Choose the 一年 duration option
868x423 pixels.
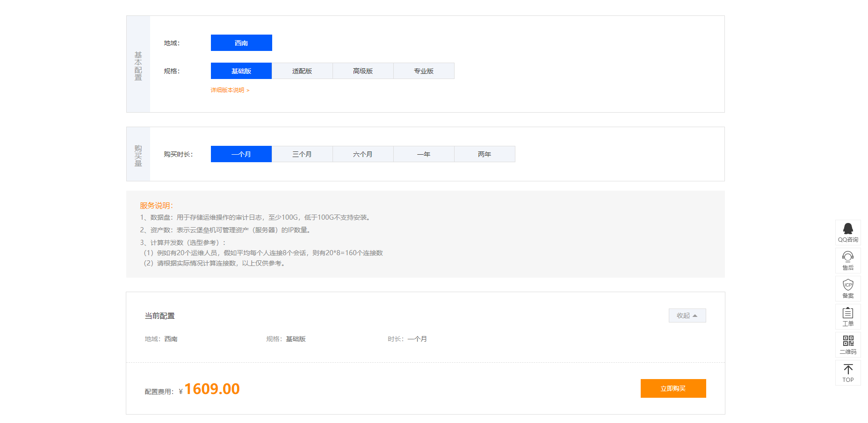point(424,154)
